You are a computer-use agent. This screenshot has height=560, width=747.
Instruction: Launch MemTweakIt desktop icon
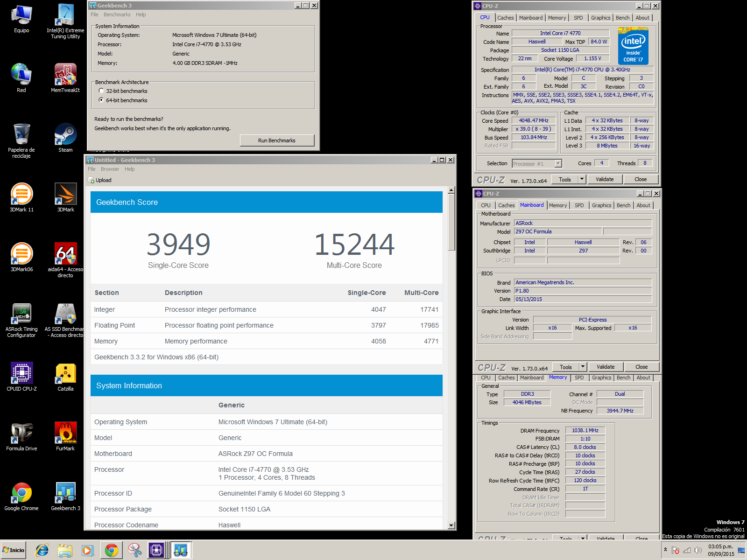(x=65, y=78)
